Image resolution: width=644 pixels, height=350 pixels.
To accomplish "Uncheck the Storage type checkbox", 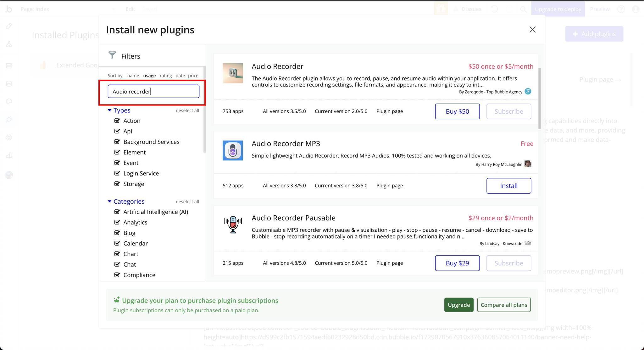I will pos(117,183).
